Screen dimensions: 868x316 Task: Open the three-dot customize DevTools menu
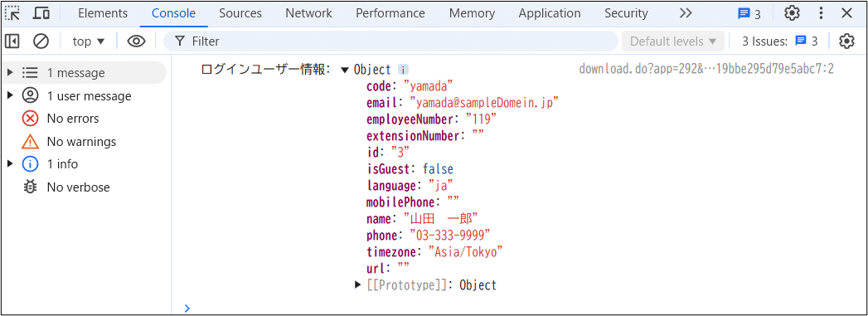point(822,13)
